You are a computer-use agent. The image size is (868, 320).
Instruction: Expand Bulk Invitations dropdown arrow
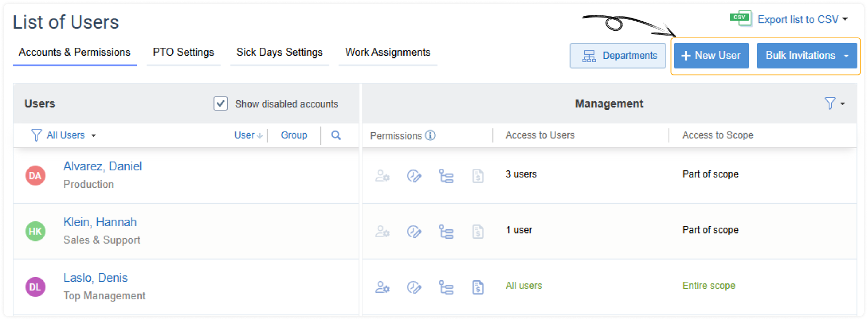point(846,56)
